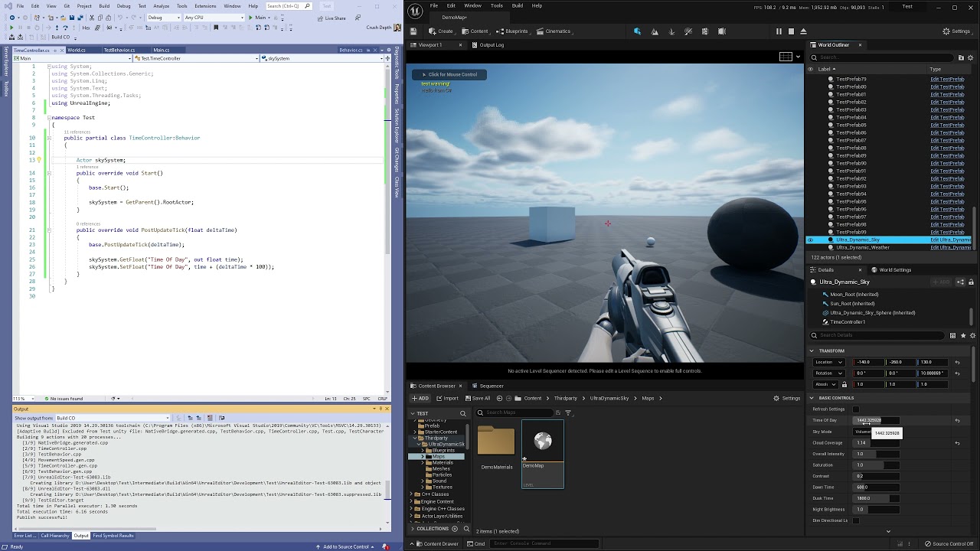Screen dimensions: 980x551
Task: Open viewport layout grid icon
Action: [786, 57]
